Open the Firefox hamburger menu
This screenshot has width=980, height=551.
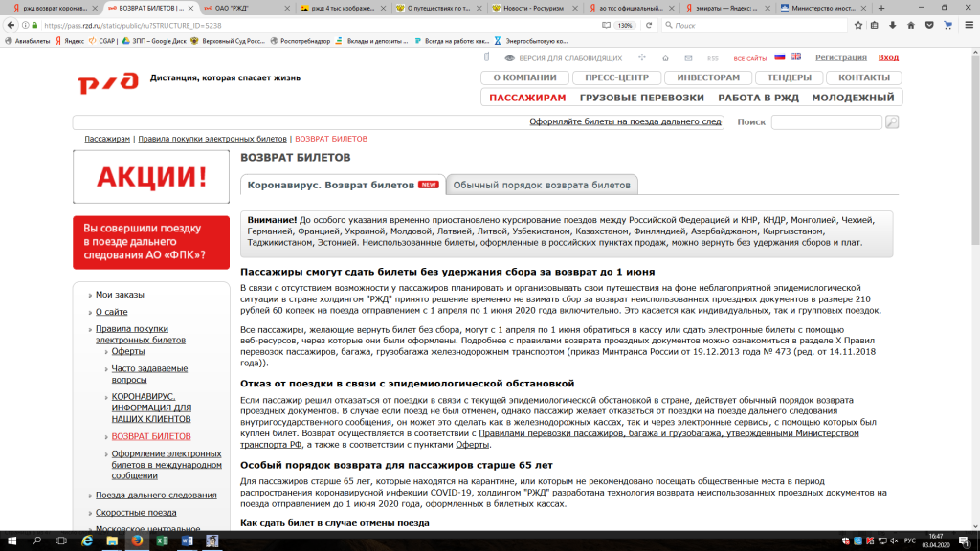point(970,26)
